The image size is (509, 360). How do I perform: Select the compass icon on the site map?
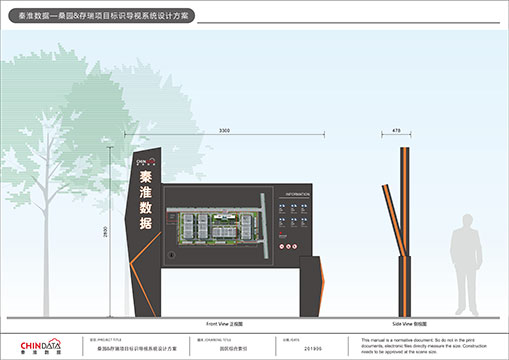172,255
